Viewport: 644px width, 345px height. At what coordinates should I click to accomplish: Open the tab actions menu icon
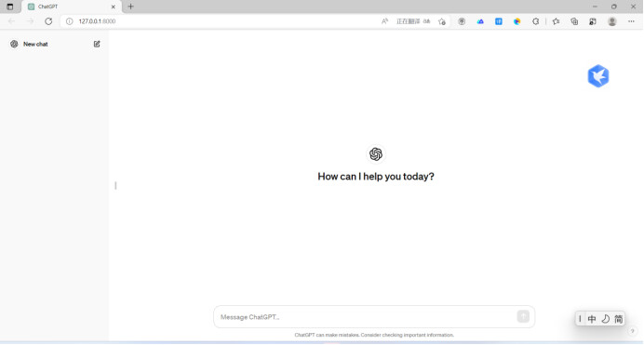[x=10, y=7]
